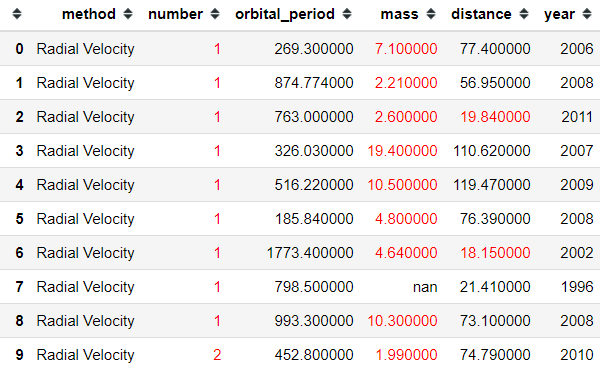Sort by the index column arrows
Image resolution: width=611 pixels, height=369 pixels.
click(x=17, y=14)
